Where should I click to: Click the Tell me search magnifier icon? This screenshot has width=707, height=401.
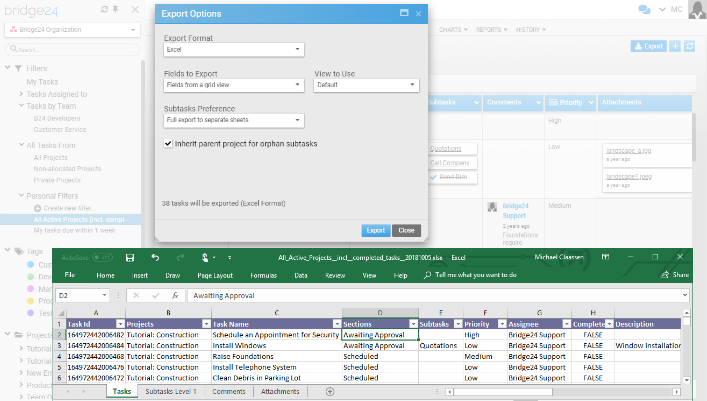pos(427,275)
